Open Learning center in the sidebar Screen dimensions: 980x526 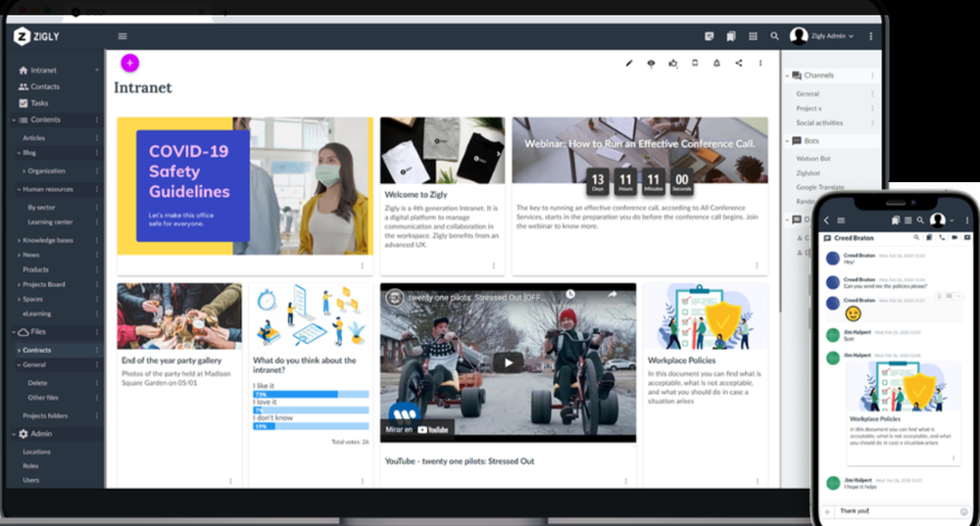click(x=50, y=222)
